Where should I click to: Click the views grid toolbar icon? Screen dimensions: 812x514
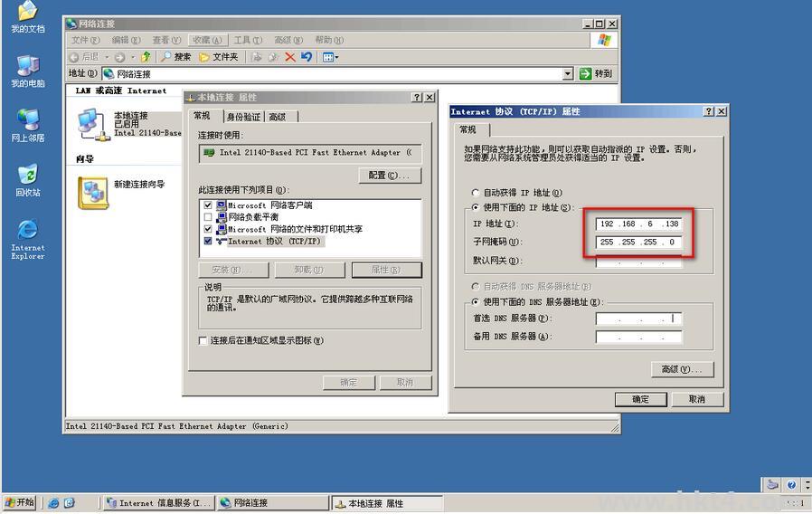[x=328, y=58]
